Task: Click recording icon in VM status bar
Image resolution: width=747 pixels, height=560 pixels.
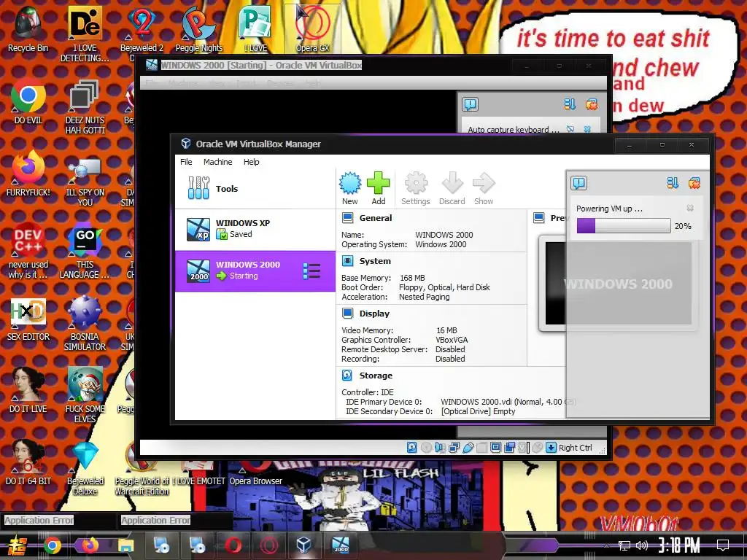Action: (x=509, y=448)
